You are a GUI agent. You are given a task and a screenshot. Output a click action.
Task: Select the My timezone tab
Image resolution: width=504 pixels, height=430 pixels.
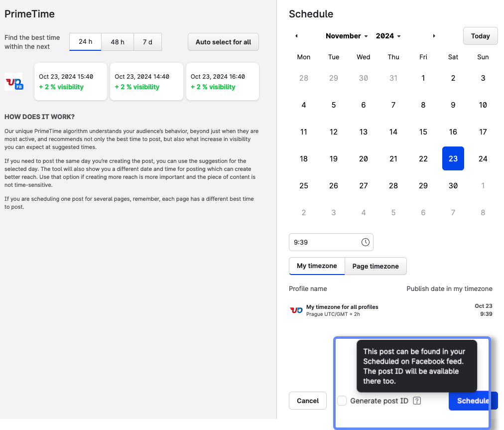[x=316, y=266]
